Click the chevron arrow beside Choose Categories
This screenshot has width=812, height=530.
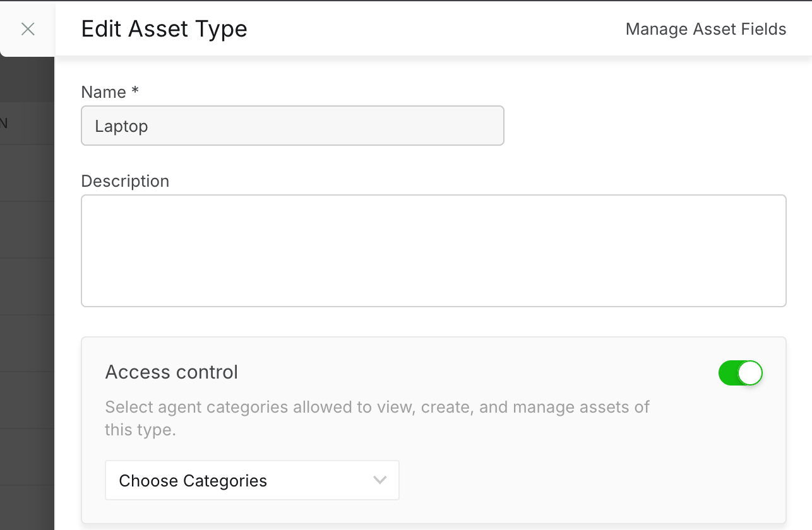[x=379, y=480]
